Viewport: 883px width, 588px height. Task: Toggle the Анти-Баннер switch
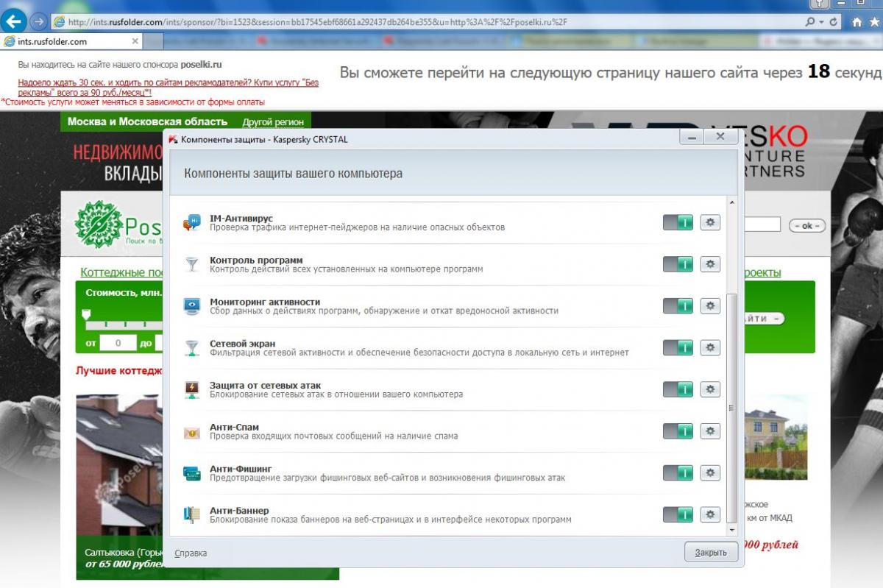tap(678, 514)
